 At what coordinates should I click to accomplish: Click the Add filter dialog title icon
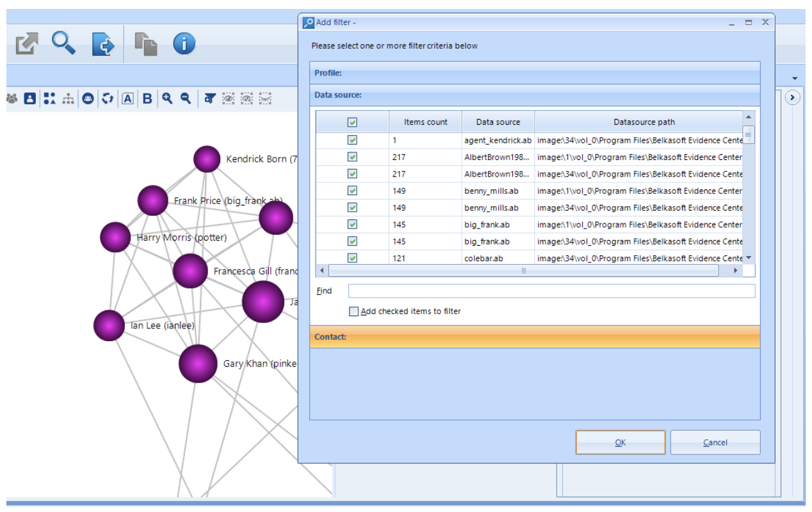[308, 22]
